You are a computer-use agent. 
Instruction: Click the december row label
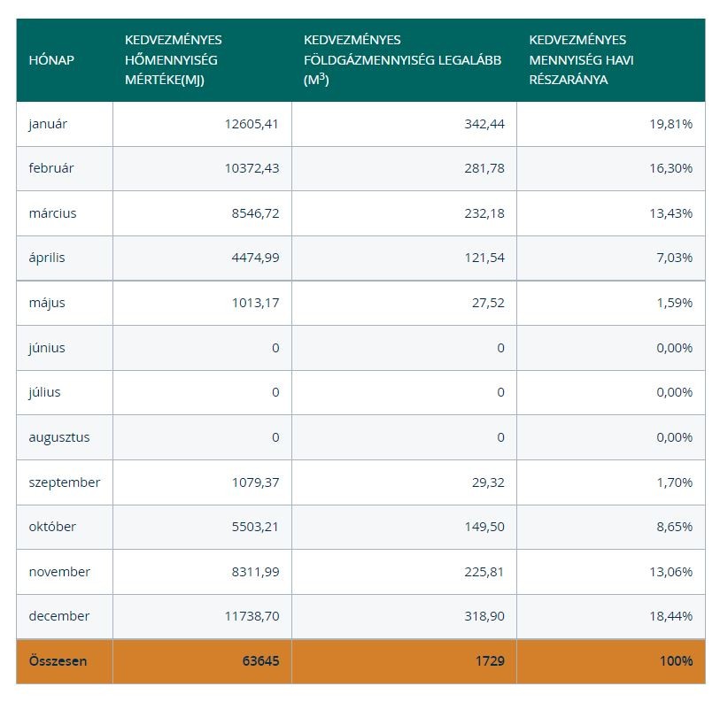[58, 616]
